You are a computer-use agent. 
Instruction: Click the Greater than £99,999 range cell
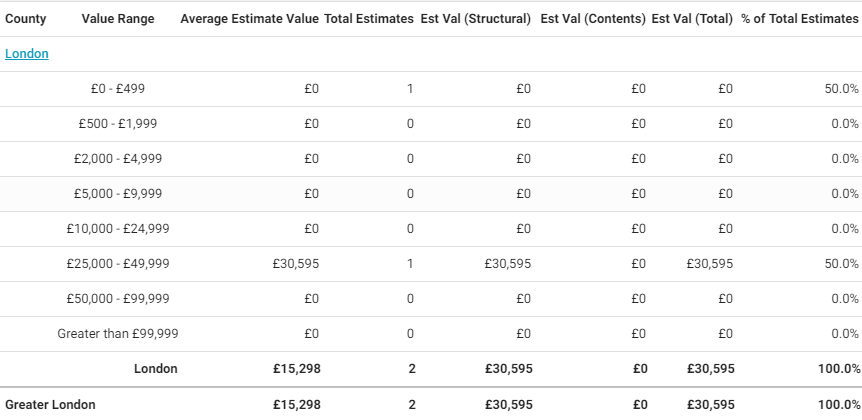tap(118, 334)
